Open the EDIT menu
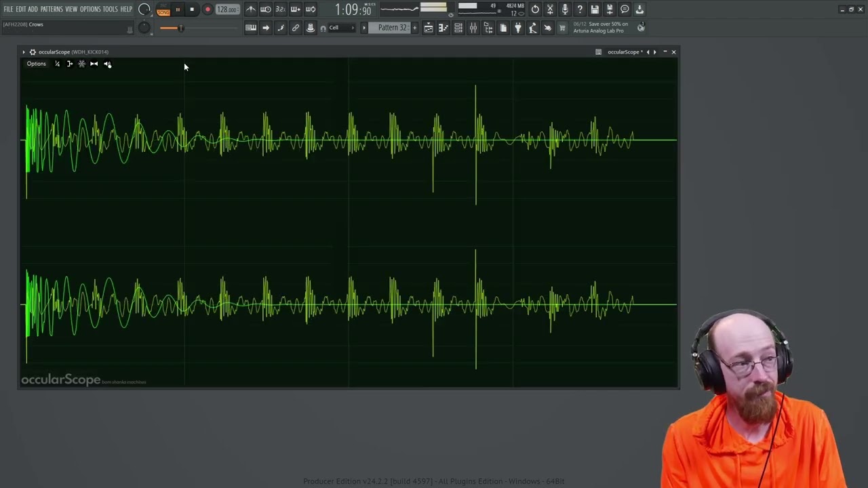868x488 pixels. click(x=21, y=9)
